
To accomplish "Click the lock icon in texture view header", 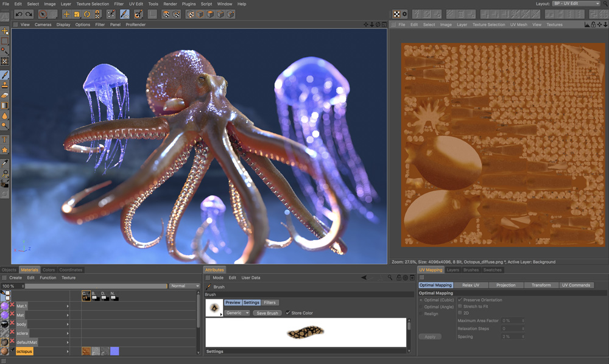I will click(x=593, y=24).
